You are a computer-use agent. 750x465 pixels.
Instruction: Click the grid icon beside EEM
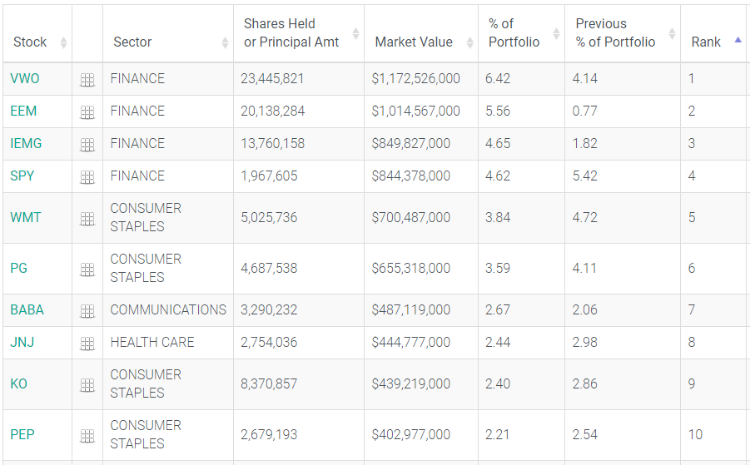point(87,112)
